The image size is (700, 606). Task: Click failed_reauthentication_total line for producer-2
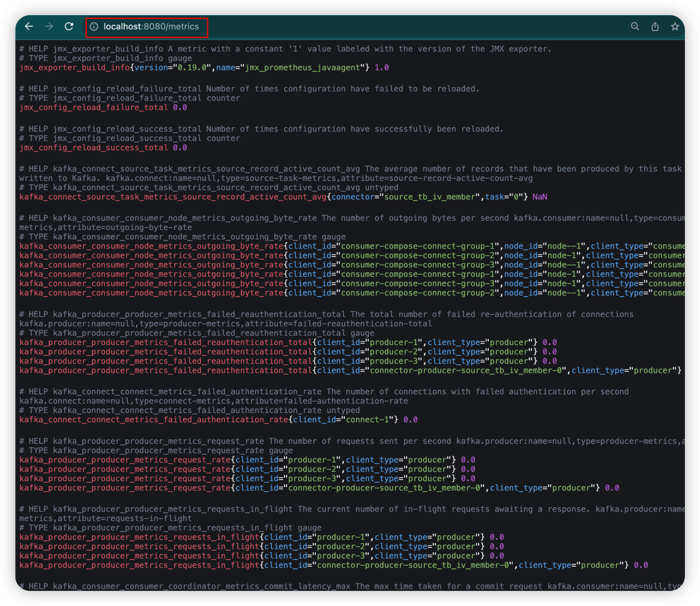click(288, 352)
